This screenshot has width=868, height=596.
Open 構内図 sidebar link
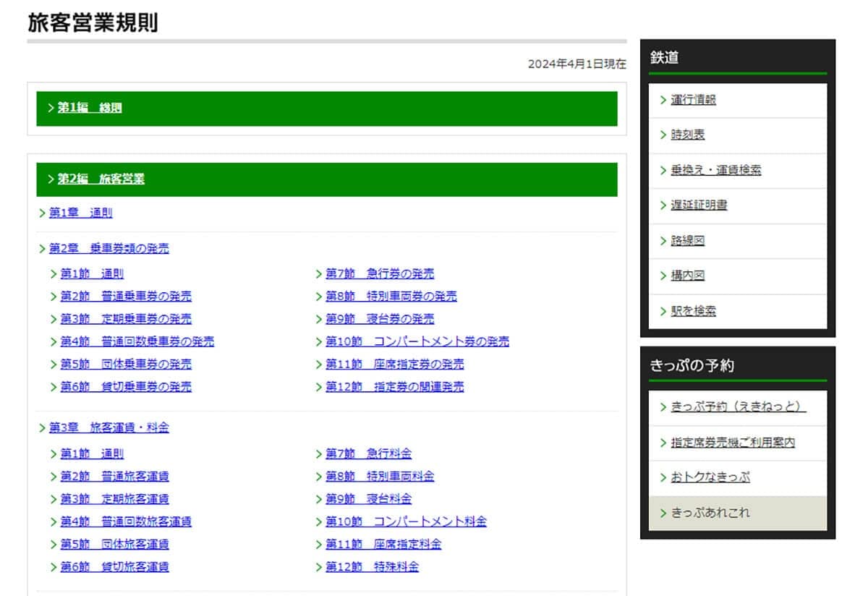(737, 276)
